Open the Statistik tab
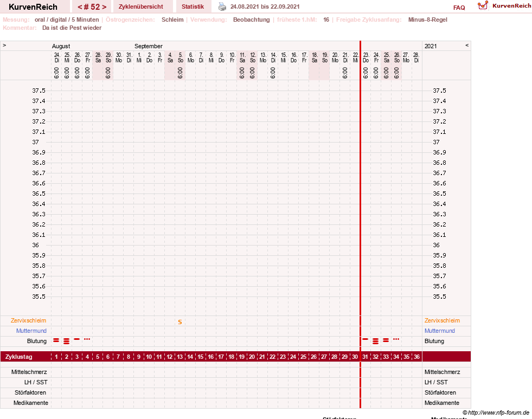532x419 pixels. tap(193, 7)
